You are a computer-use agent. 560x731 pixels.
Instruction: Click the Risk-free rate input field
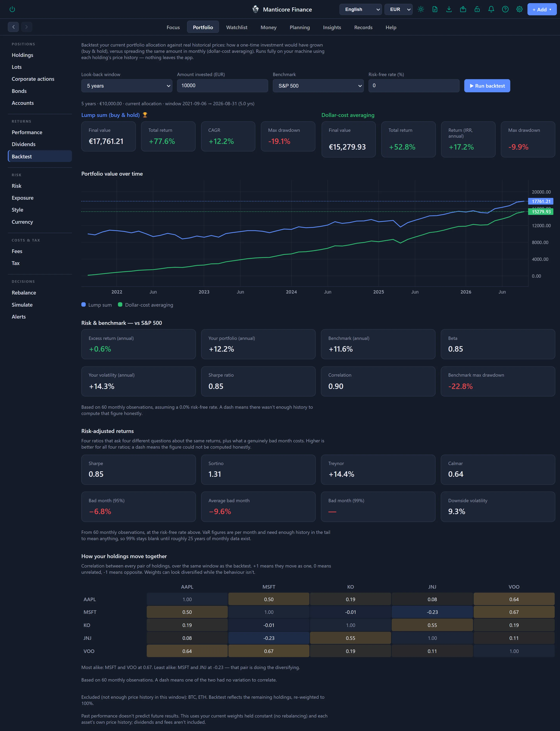tap(414, 86)
